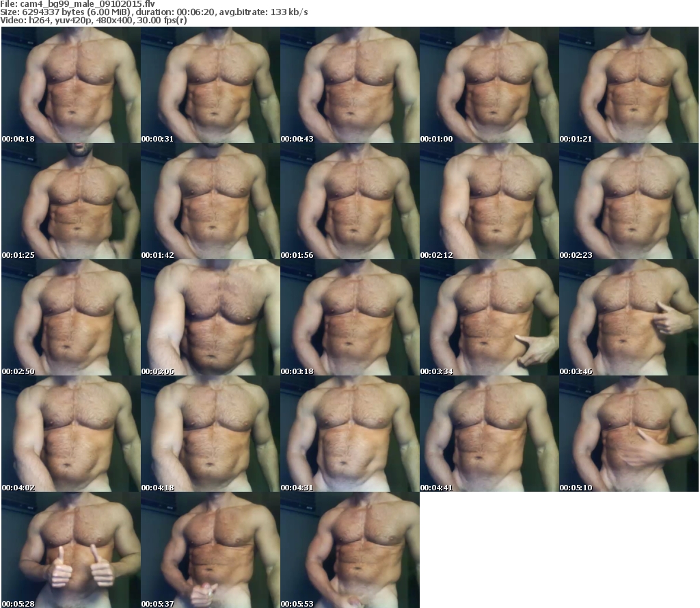
Task: Pick the frame stamped 00:01:00
Action: click(489, 85)
